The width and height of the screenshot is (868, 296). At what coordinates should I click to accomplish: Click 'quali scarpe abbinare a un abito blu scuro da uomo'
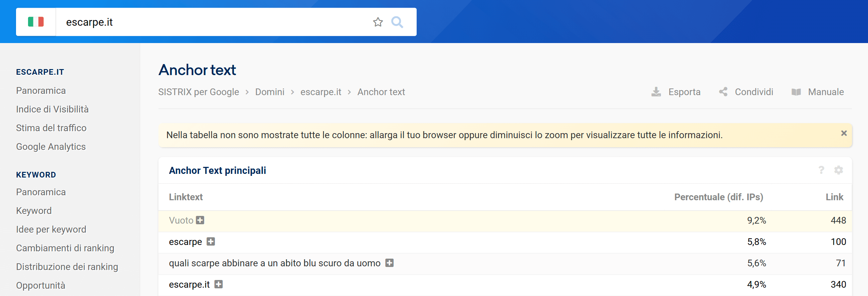click(275, 263)
